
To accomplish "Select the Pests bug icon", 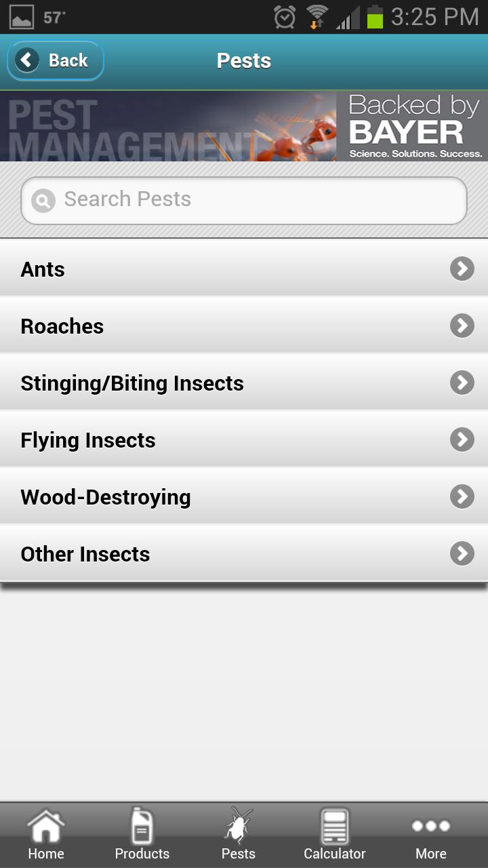I will coord(239,827).
